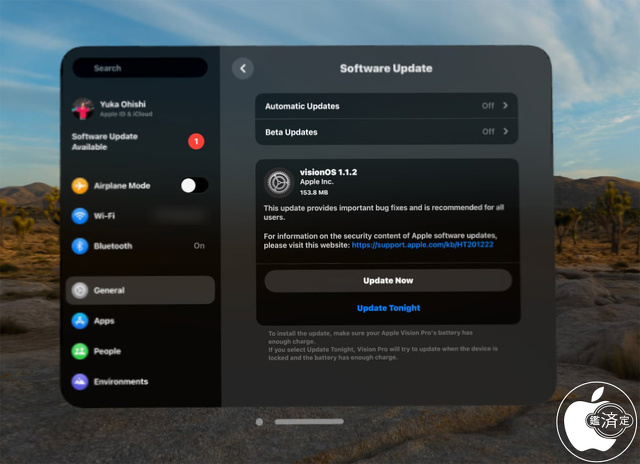Click the '153.8 MB' size text
640x464 pixels.
[314, 192]
